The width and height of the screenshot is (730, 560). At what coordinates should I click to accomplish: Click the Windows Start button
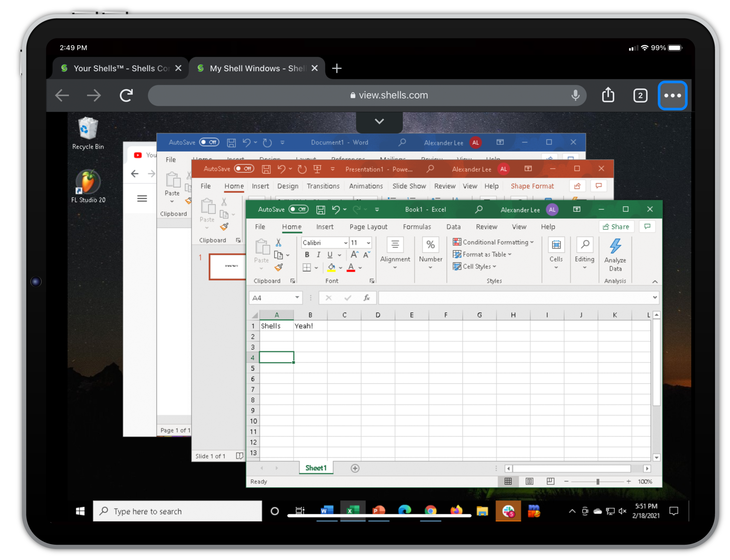pos(80,511)
